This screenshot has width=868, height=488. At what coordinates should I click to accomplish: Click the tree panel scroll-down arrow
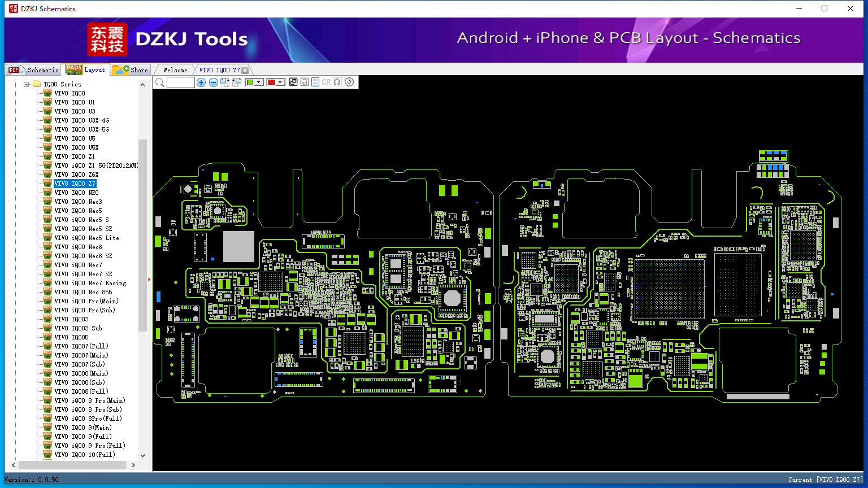point(142,455)
